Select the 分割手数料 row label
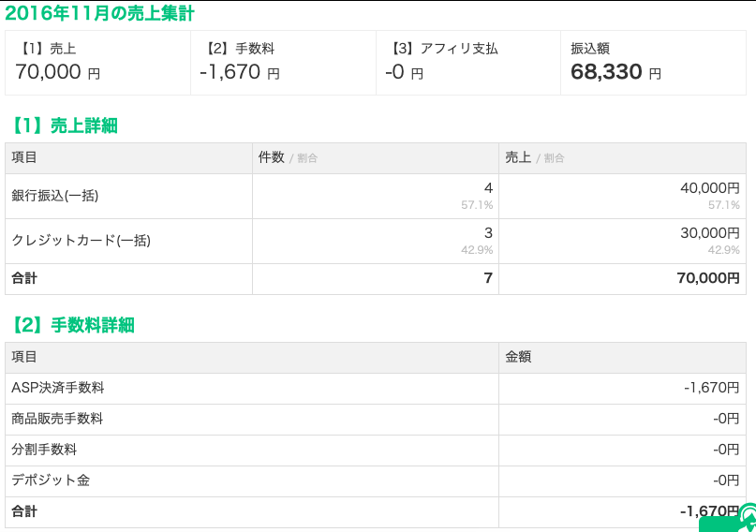 click(x=44, y=450)
